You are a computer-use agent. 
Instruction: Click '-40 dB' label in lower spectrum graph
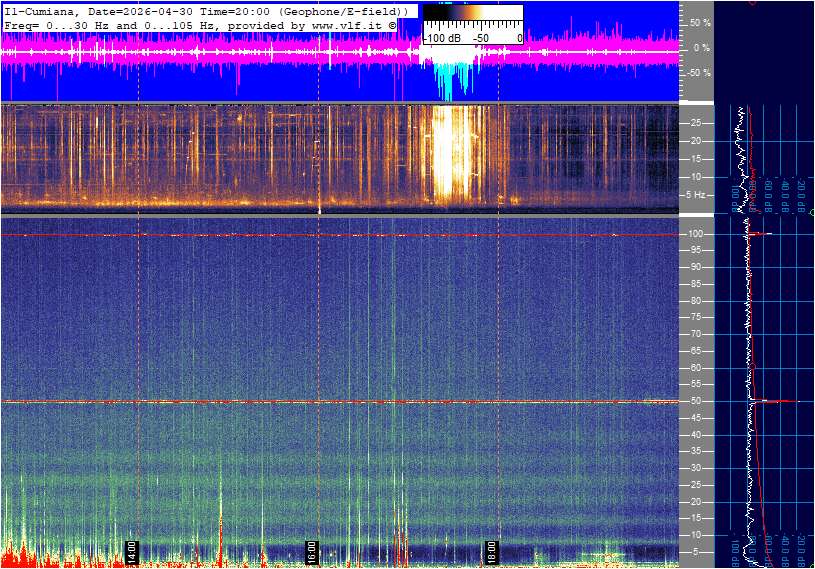point(785,553)
